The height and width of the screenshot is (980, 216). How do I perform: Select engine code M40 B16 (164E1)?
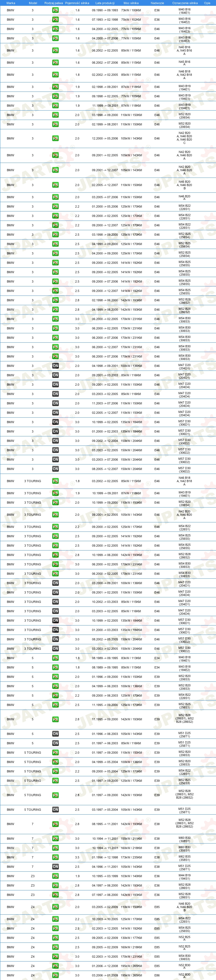click(185, 11)
